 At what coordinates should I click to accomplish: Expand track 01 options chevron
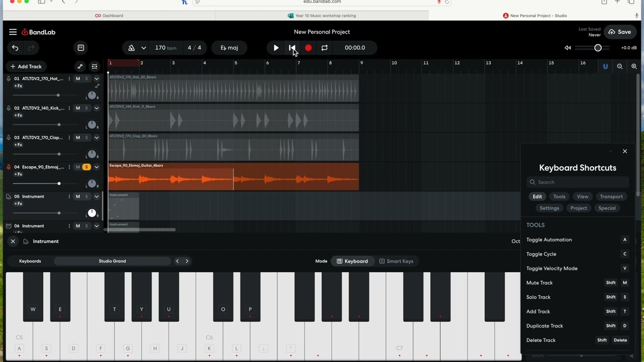[97, 78]
